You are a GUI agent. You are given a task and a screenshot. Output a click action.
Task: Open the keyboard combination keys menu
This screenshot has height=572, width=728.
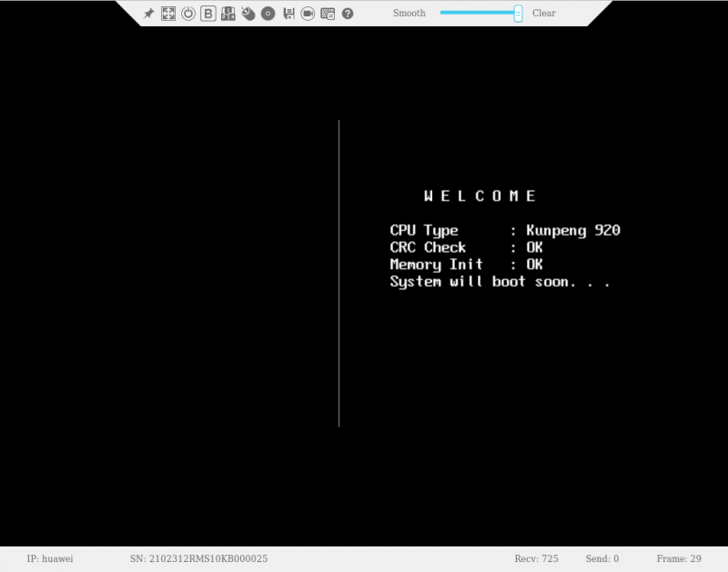(x=228, y=14)
